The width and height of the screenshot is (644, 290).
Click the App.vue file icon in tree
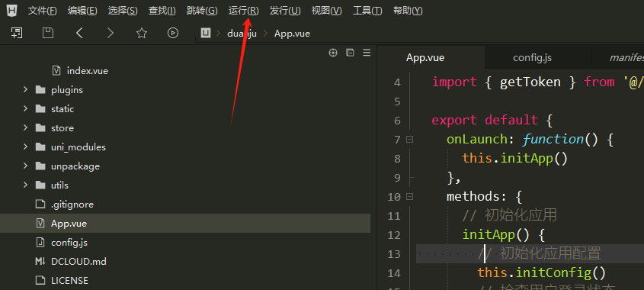(40, 224)
